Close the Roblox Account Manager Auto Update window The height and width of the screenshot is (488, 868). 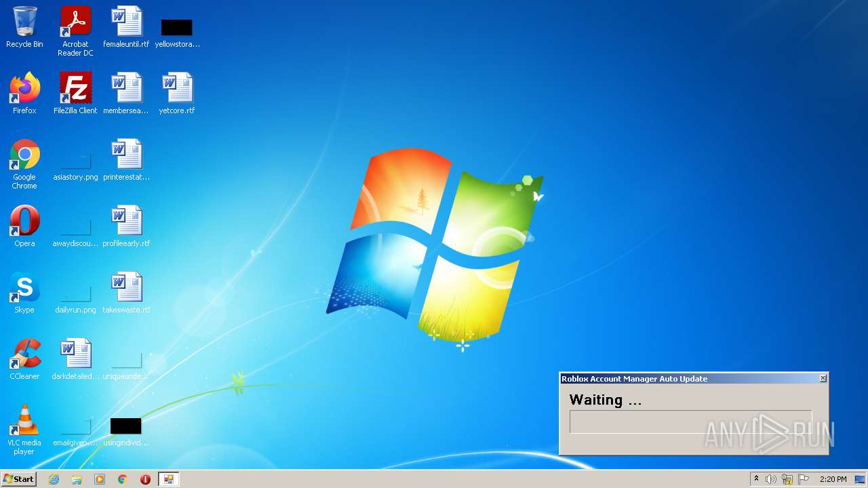(x=823, y=378)
